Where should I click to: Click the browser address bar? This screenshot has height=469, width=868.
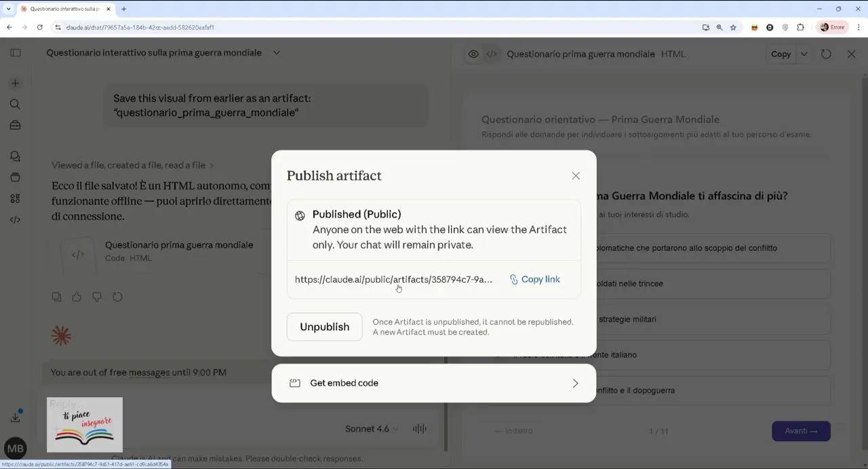point(380,27)
